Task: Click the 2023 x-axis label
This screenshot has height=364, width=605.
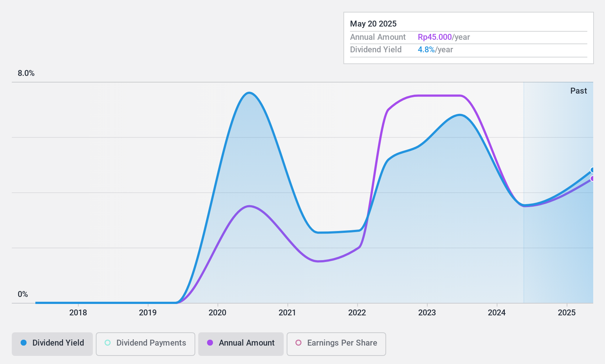Action: pyautogui.click(x=427, y=313)
